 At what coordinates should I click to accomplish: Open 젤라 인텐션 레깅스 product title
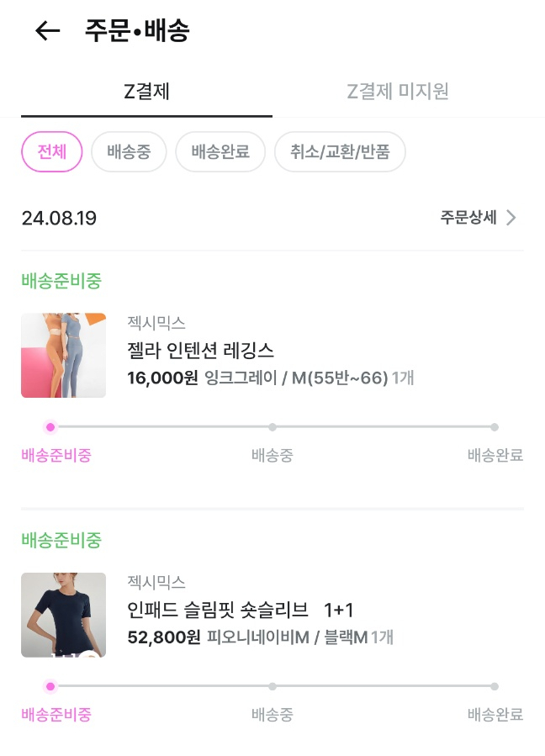tap(201, 350)
